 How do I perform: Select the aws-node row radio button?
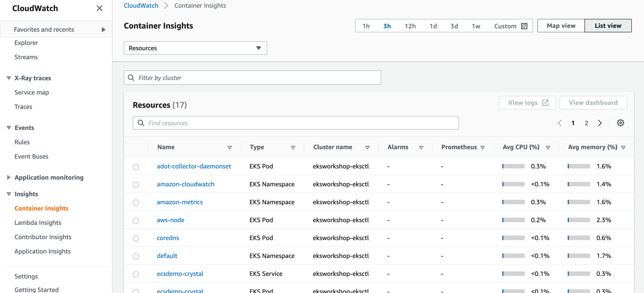(x=136, y=220)
